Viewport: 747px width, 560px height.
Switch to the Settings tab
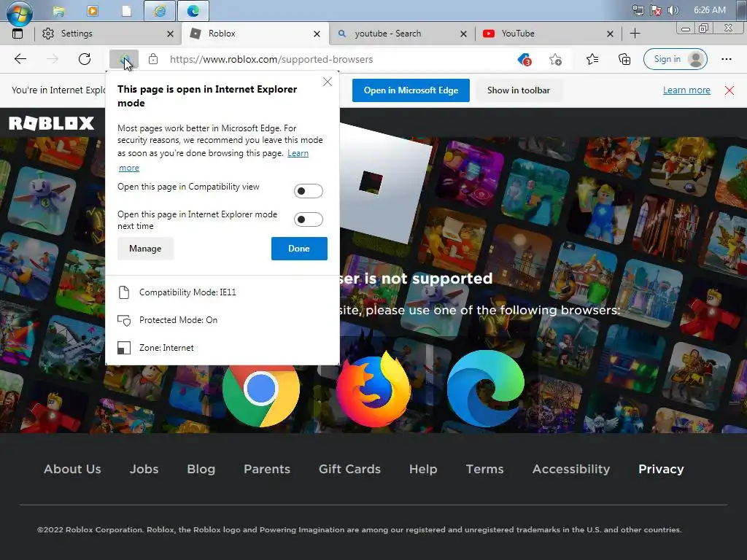pyautogui.click(x=108, y=34)
